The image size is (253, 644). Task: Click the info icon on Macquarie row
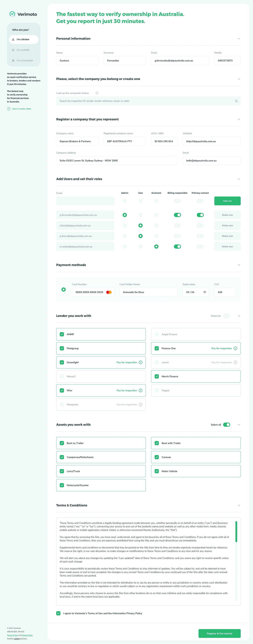(x=141, y=404)
